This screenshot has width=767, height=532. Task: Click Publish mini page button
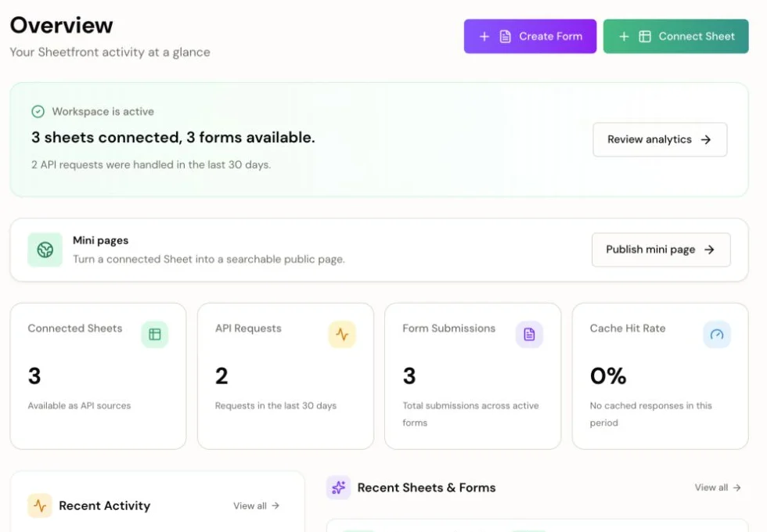pos(661,250)
